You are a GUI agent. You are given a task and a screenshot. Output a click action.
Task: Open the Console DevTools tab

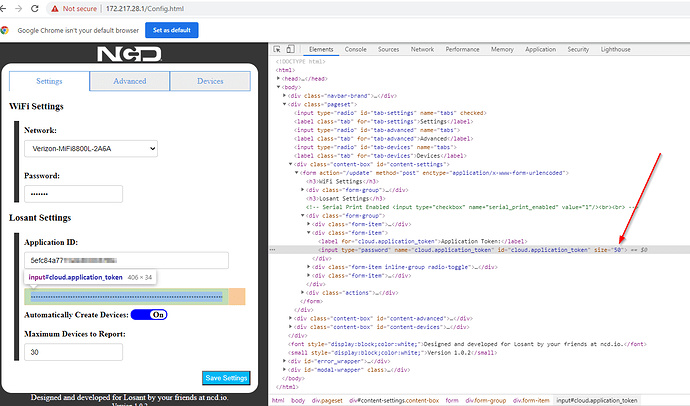click(x=356, y=49)
